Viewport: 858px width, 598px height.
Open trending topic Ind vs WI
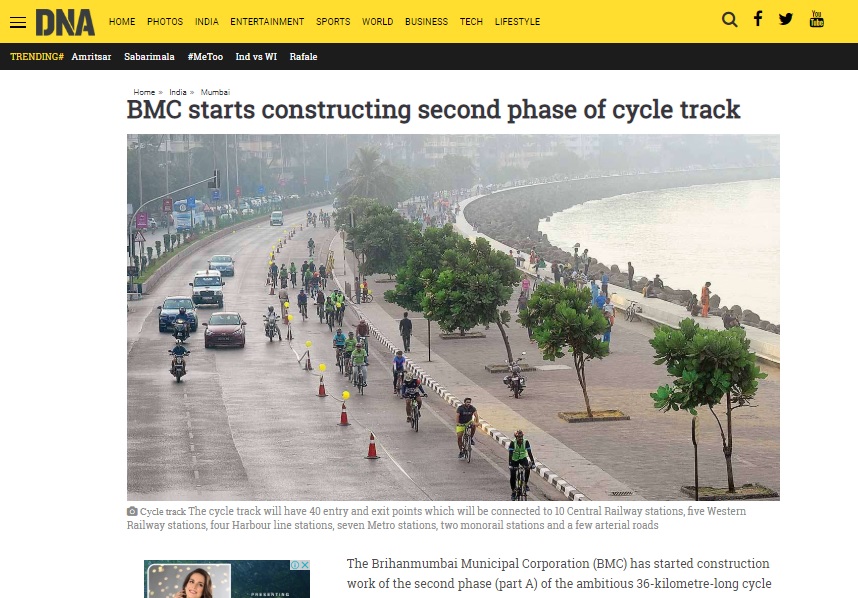256,57
